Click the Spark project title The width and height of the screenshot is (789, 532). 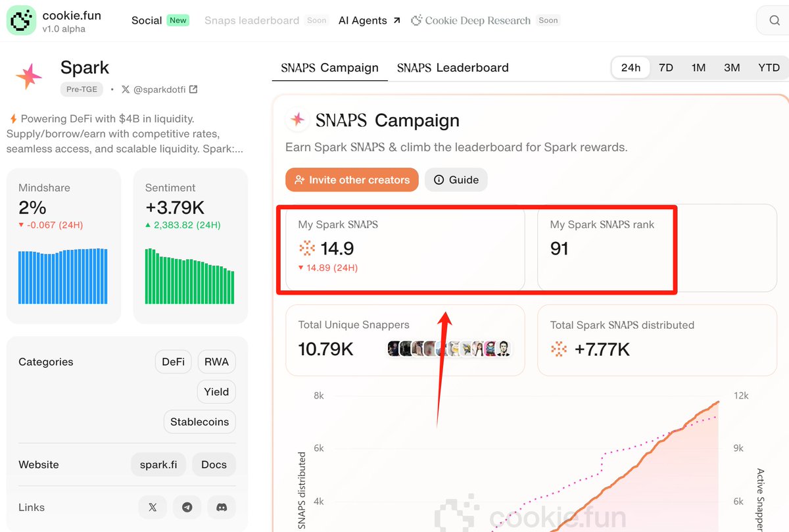pyautogui.click(x=85, y=67)
